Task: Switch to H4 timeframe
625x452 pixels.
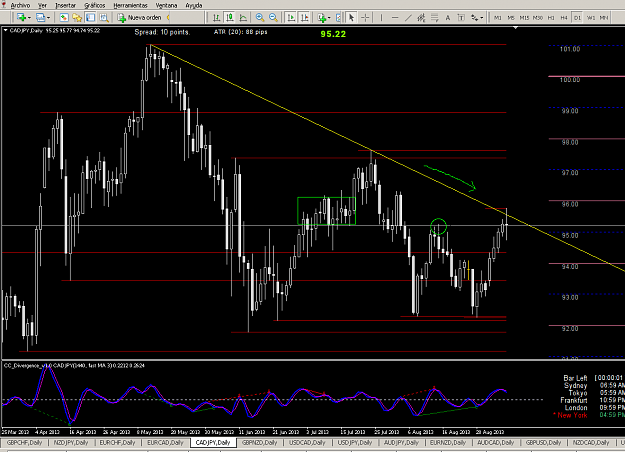Action: click(564, 18)
